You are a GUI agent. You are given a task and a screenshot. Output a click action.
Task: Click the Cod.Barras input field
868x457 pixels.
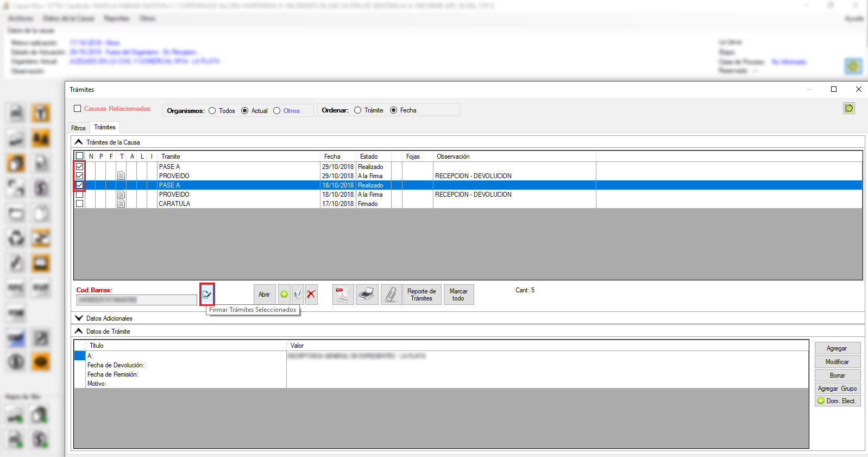(x=136, y=300)
